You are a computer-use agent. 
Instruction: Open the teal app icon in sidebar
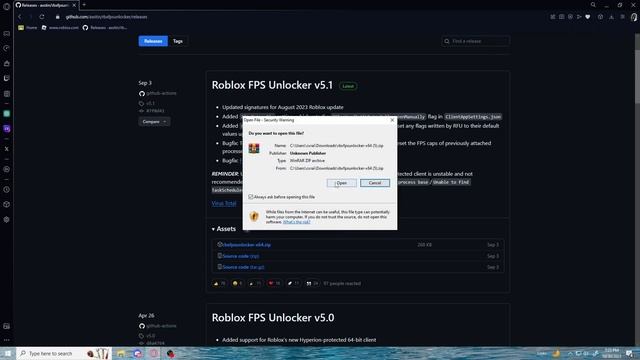(7, 114)
